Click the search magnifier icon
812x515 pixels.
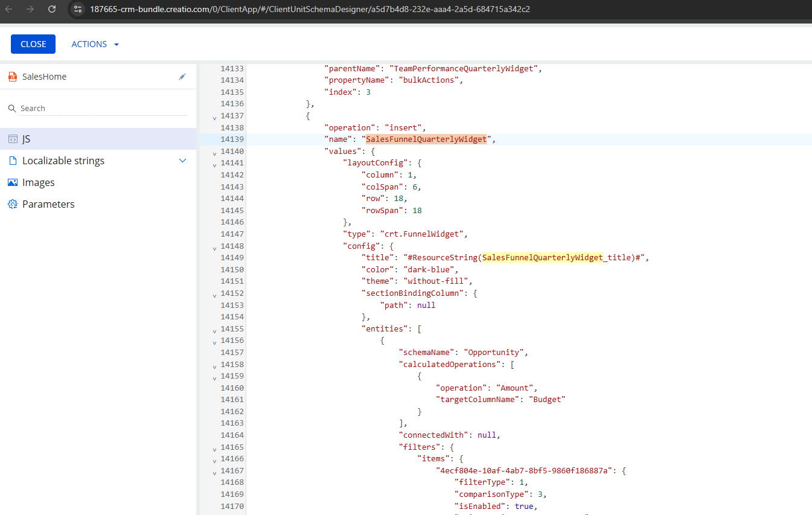tap(12, 108)
